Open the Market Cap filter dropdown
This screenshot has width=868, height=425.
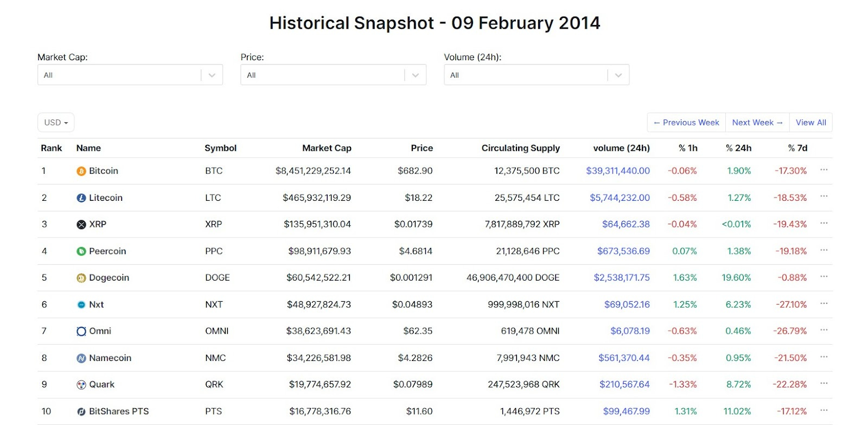pos(130,75)
